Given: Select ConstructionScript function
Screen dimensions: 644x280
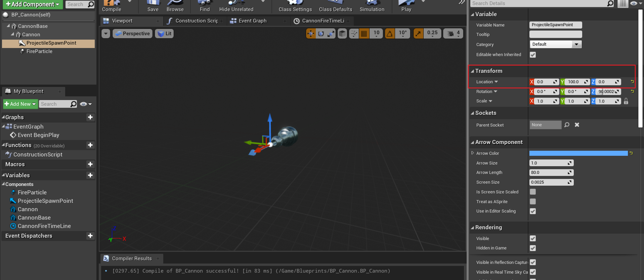Looking at the screenshot, I should tap(38, 154).
